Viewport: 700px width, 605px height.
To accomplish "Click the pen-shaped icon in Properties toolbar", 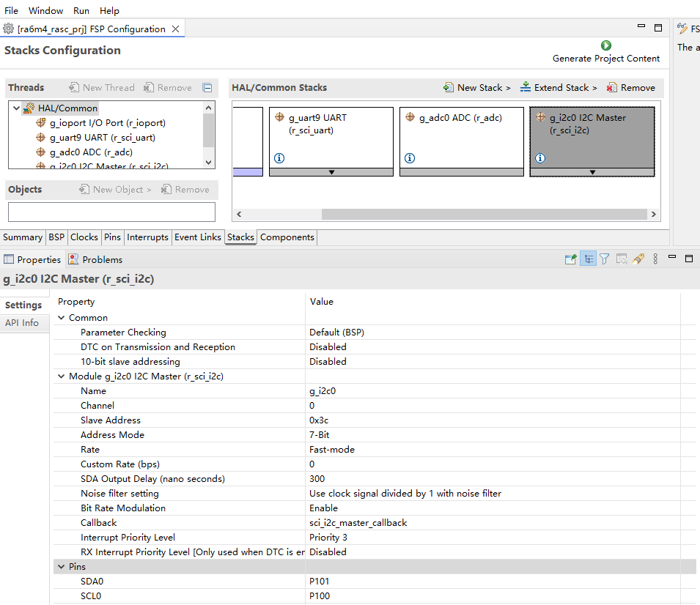I will (x=638, y=259).
